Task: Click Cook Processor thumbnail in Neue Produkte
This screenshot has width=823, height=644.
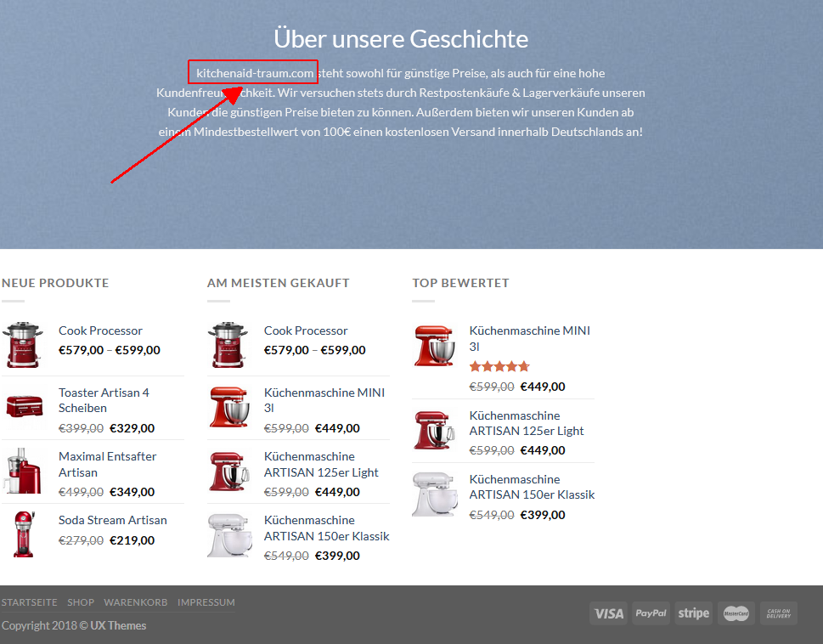Action: (x=23, y=344)
